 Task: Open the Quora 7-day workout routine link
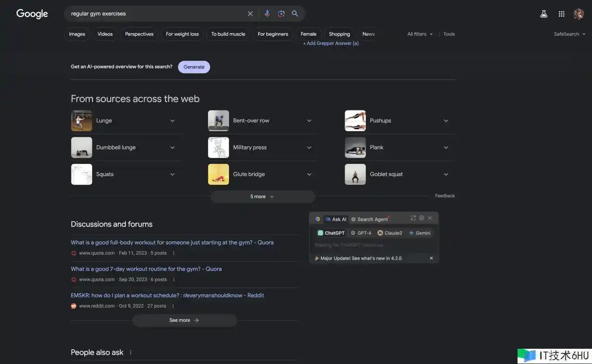click(146, 269)
